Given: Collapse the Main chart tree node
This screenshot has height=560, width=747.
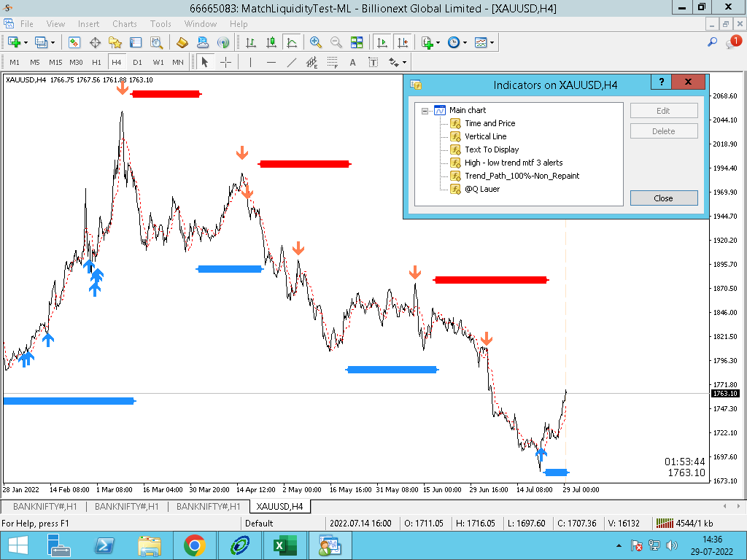Looking at the screenshot, I should click(x=425, y=111).
